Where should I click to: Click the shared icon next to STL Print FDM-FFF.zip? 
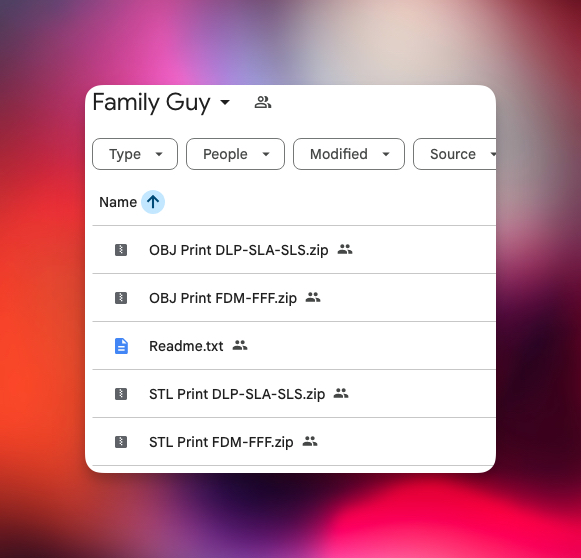point(310,441)
